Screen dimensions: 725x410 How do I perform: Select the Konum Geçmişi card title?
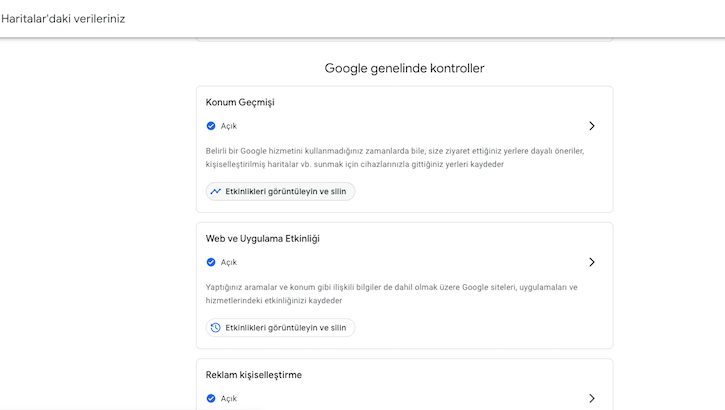coord(240,103)
